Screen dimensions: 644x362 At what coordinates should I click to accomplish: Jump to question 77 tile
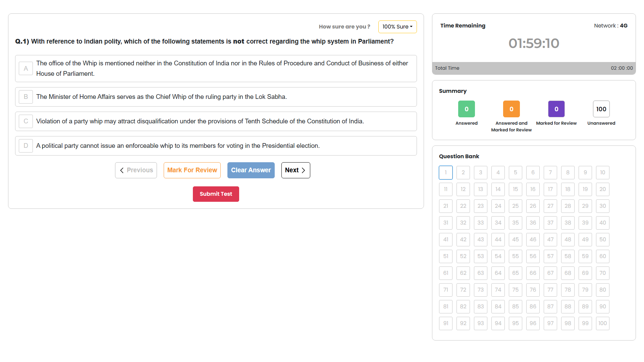coord(550,290)
